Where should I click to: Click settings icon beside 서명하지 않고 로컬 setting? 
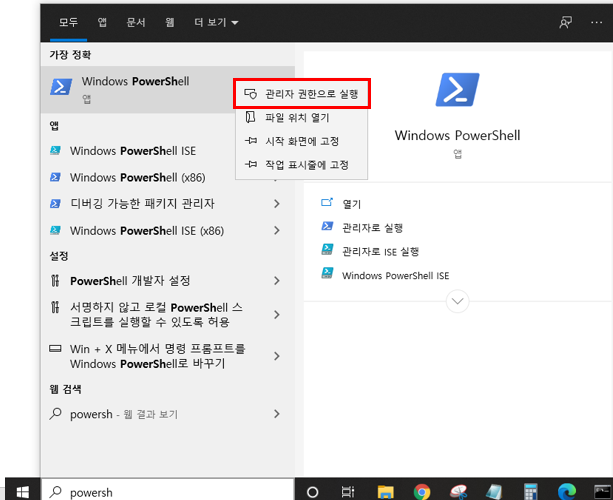click(55, 307)
